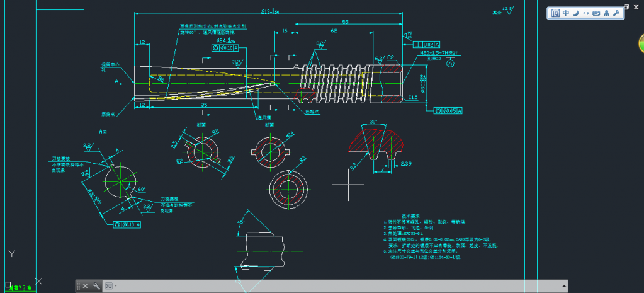Screen dimensions: 644x293
Task: Click the green round widget at right edge
Action: [x=640, y=44]
